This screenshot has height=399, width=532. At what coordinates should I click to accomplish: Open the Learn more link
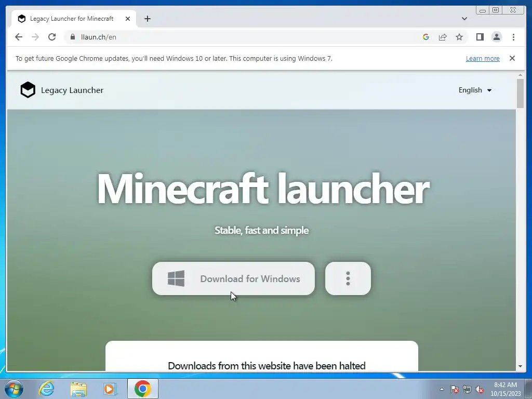tap(483, 58)
